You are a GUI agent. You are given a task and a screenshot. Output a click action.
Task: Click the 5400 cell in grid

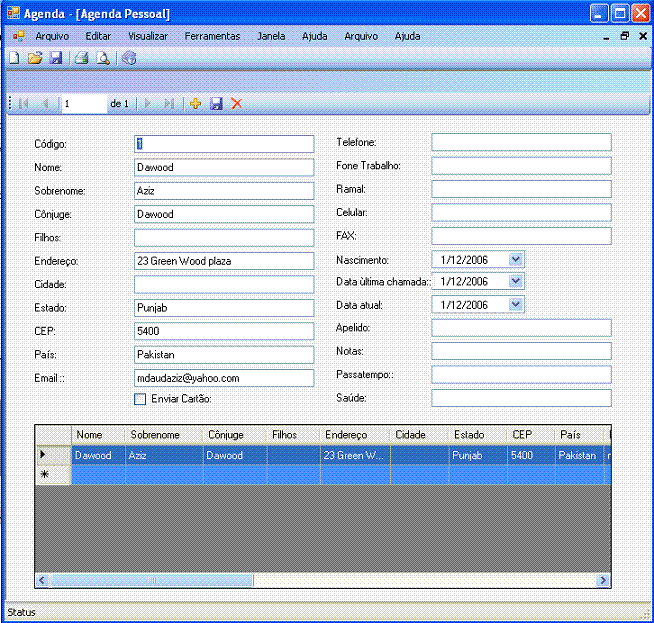point(531,455)
